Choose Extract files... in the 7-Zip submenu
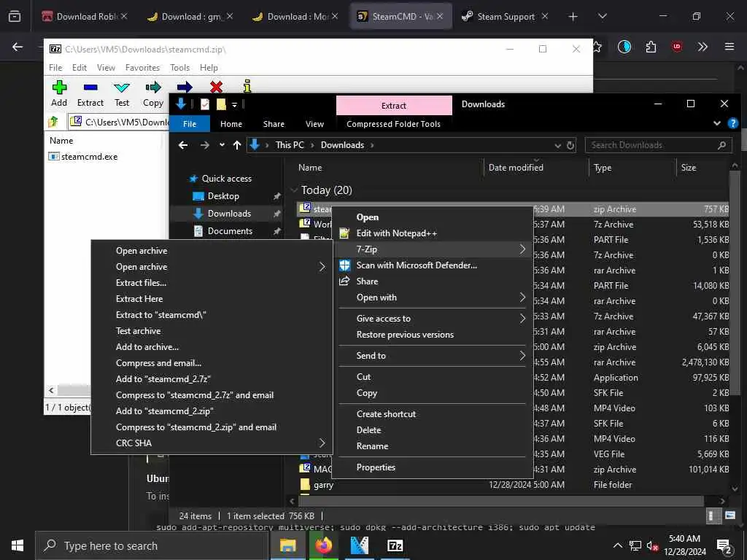This screenshot has width=747, height=560. point(212,283)
